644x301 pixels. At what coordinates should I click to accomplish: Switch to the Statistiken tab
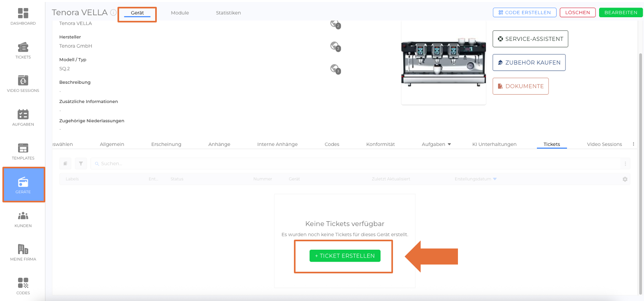(x=228, y=13)
